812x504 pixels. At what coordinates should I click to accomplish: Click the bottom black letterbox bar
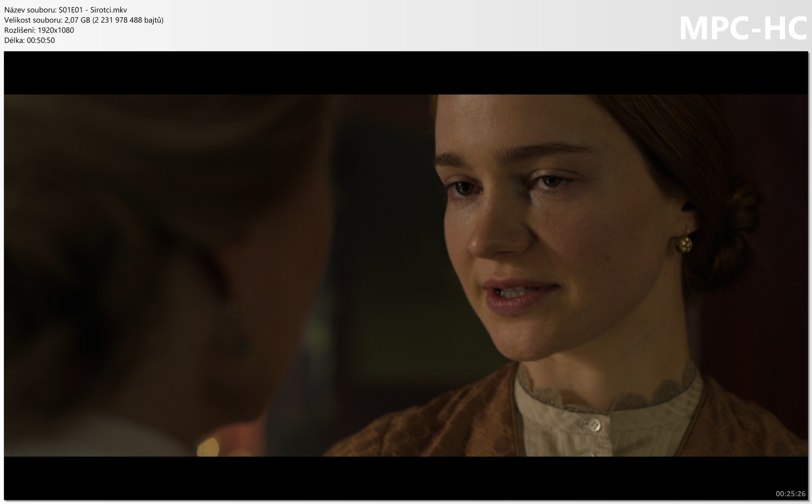(x=406, y=478)
